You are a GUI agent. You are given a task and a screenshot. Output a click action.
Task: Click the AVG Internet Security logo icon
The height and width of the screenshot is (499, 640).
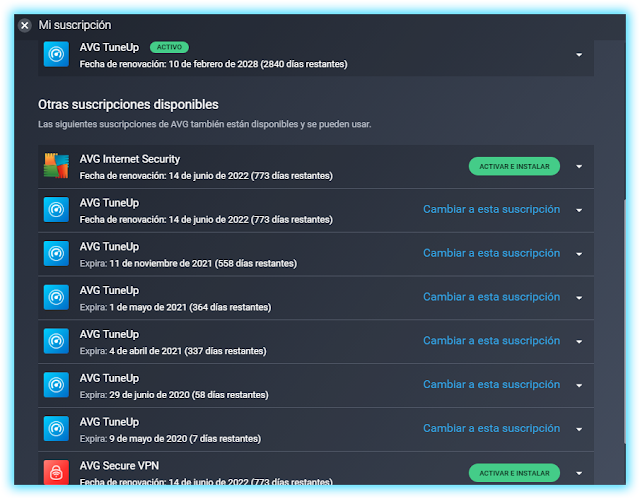point(56,166)
